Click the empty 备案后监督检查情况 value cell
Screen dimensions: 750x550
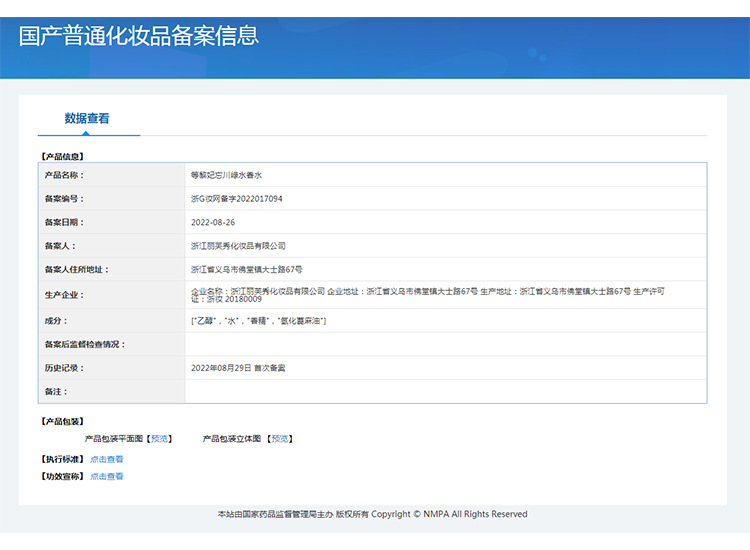pos(445,344)
